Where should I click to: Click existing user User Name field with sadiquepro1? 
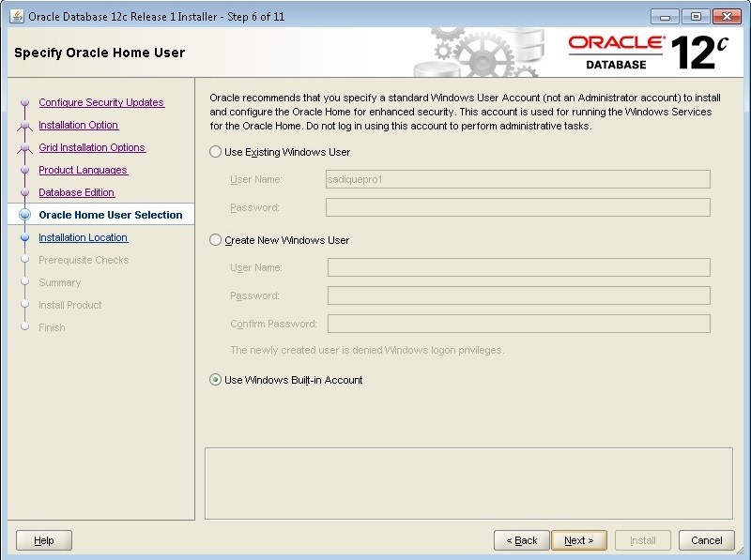pyautogui.click(x=518, y=179)
